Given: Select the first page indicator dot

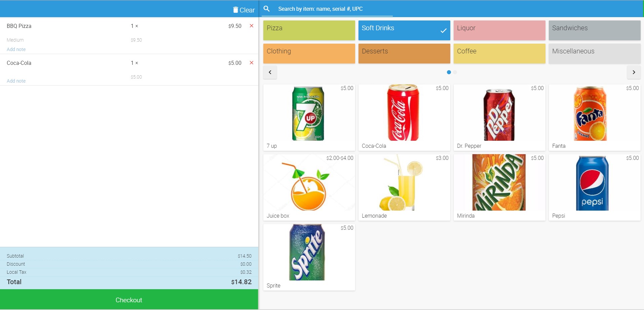Looking at the screenshot, I should (x=449, y=72).
